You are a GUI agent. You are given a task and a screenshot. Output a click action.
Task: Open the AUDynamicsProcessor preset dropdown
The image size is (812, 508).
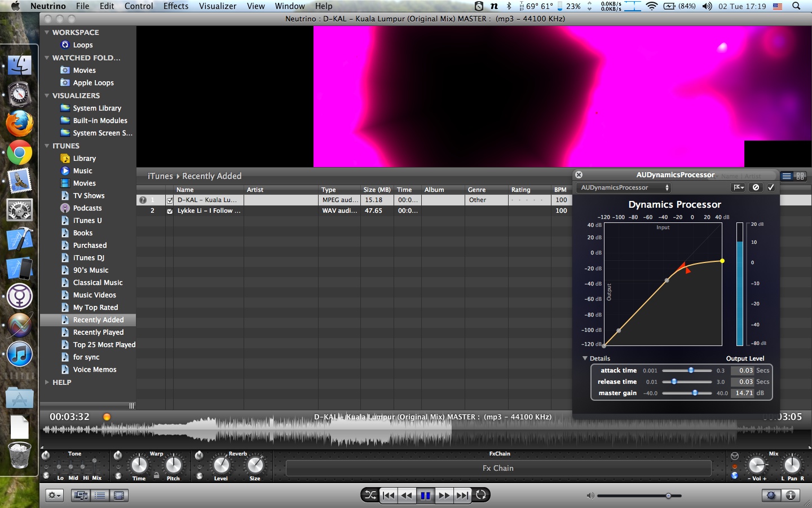(624, 187)
